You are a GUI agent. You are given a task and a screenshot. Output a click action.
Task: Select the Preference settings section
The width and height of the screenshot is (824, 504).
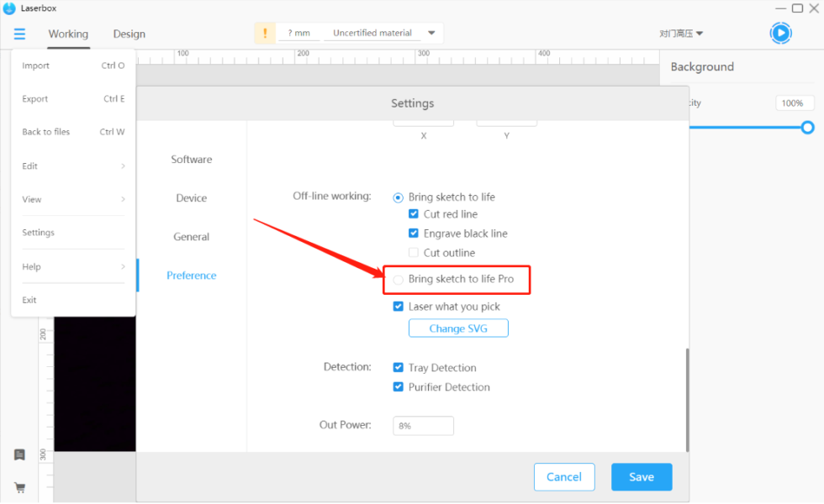point(192,276)
